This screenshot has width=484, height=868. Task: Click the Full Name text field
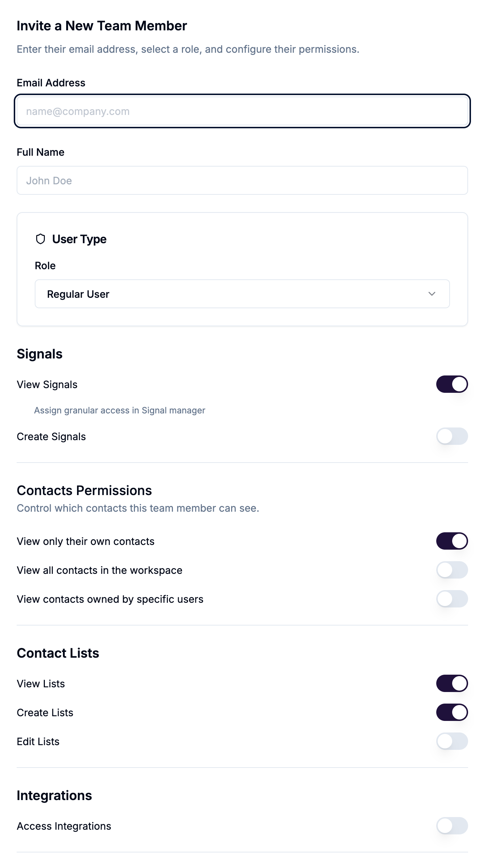(242, 180)
